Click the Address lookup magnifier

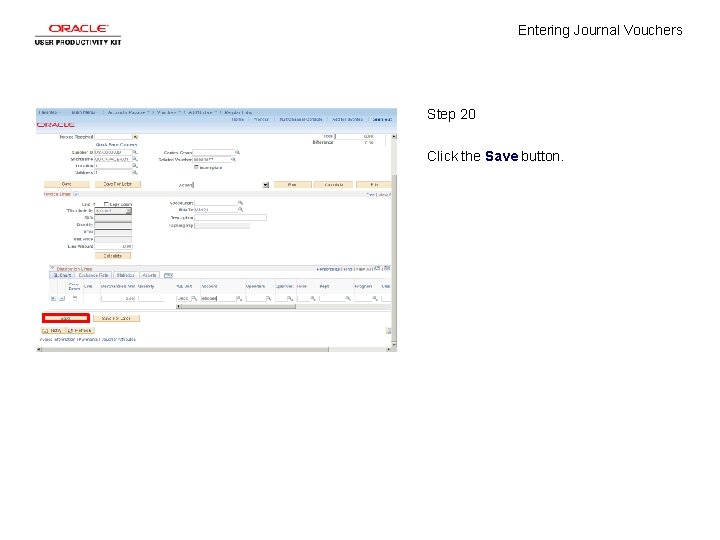[135, 173]
